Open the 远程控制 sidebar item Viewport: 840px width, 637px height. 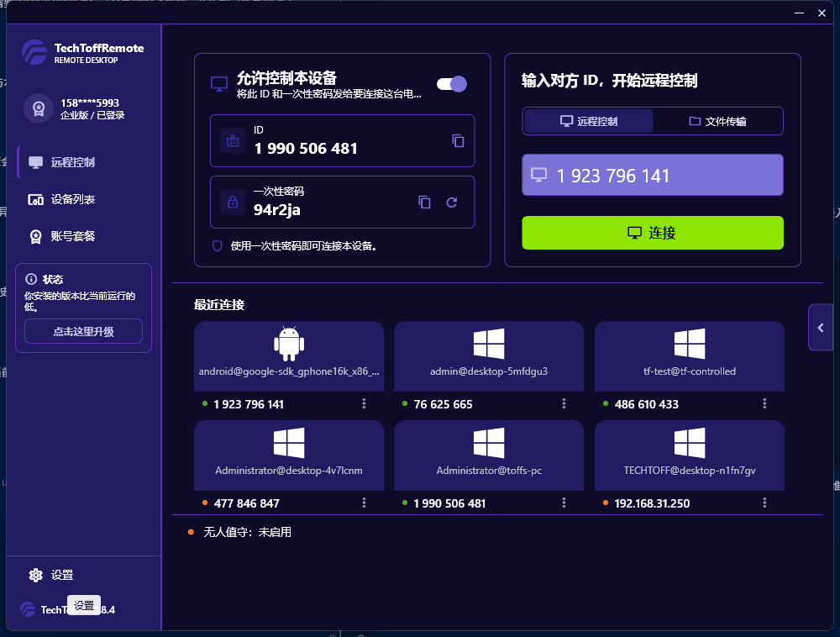click(83, 162)
